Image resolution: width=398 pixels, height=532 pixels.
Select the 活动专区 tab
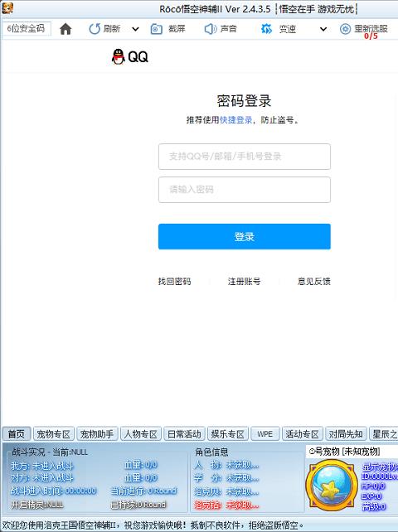coord(303,434)
